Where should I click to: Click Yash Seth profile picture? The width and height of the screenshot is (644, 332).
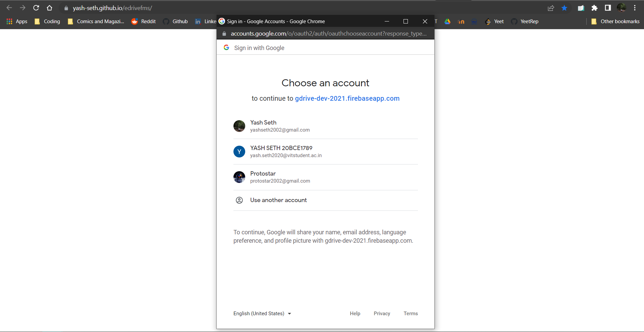[239, 126]
